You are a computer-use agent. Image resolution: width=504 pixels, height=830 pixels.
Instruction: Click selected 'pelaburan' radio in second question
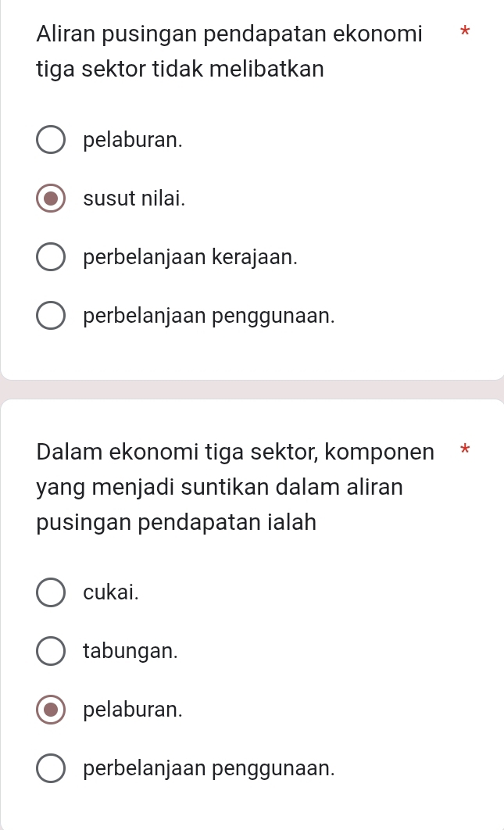coord(51,710)
